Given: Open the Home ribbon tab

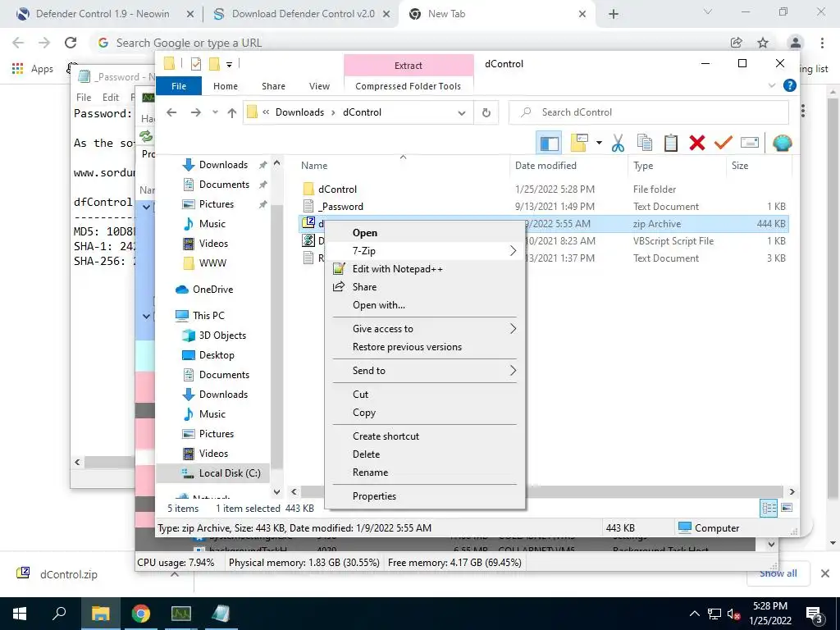Looking at the screenshot, I should (x=225, y=85).
